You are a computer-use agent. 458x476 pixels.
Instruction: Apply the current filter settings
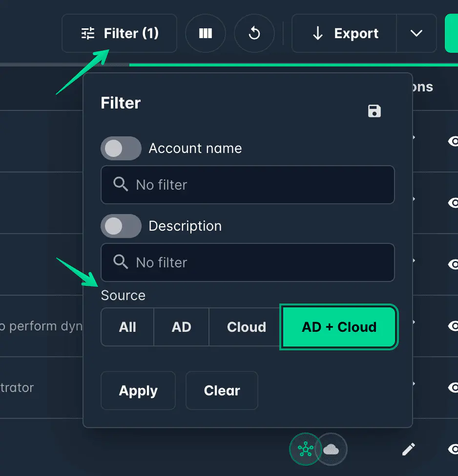(x=138, y=390)
